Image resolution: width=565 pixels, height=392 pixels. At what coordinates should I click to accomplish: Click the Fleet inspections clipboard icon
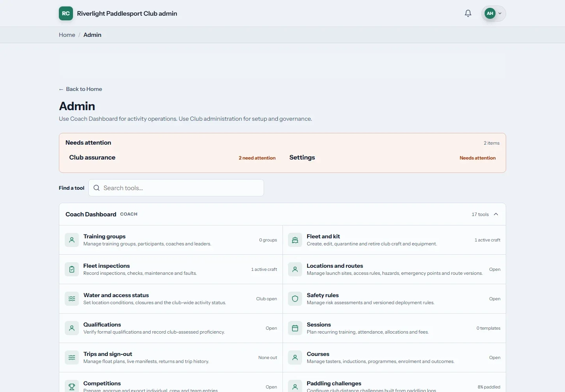pyautogui.click(x=72, y=269)
